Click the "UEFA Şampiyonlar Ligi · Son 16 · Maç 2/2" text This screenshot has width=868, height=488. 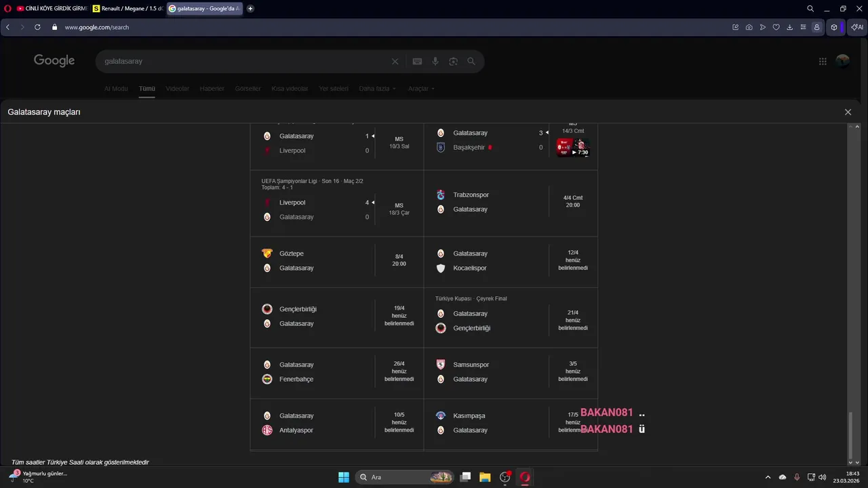312,181
